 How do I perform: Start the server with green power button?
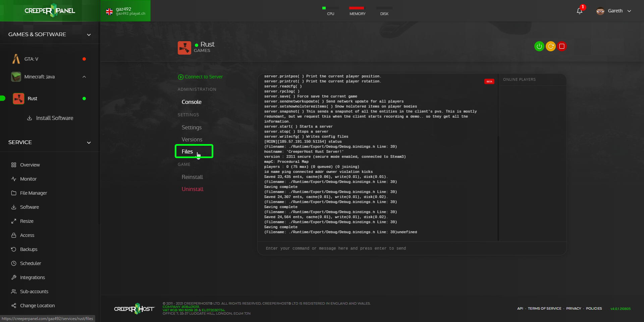[x=539, y=46]
